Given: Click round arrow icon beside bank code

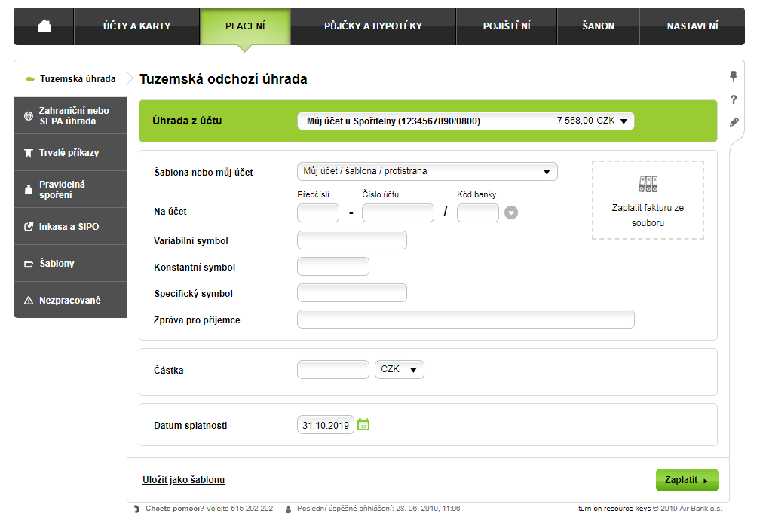Looking at the screenshot, I should [x=511, y=213].
